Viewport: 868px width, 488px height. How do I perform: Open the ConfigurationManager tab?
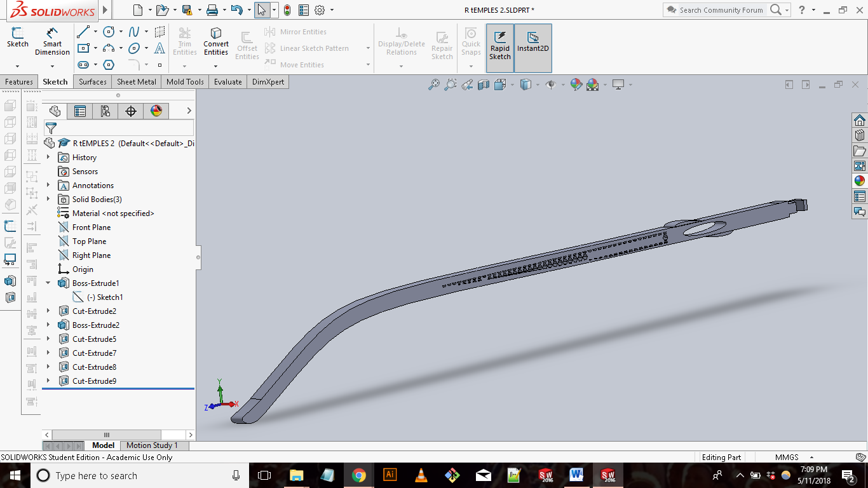tap(105, 111)
